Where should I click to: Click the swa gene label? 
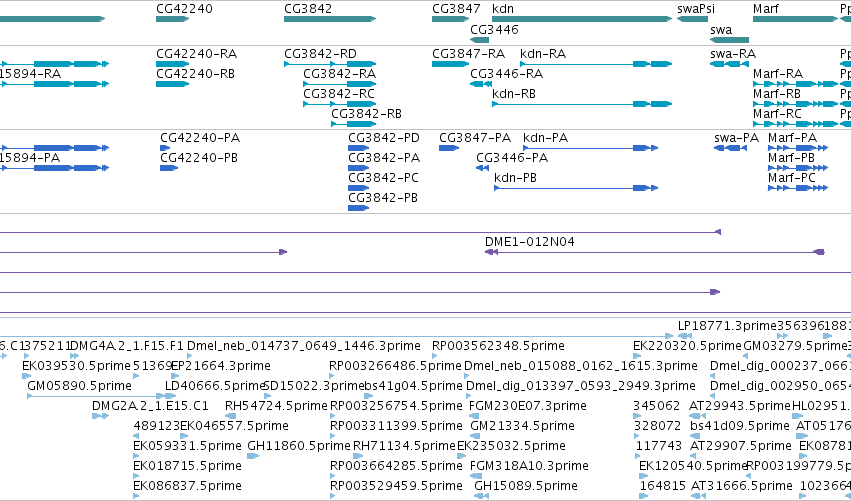click(721, 30)
